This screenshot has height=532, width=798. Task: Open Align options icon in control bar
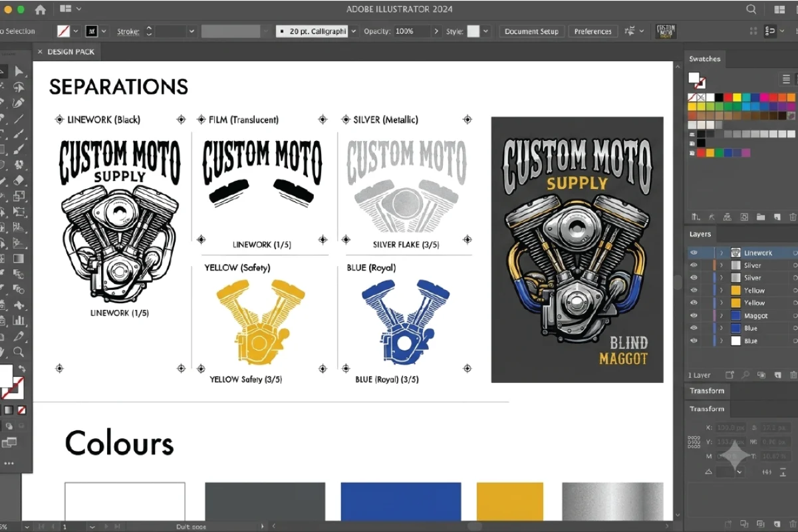pyautogui.click(x=629, y=31)
